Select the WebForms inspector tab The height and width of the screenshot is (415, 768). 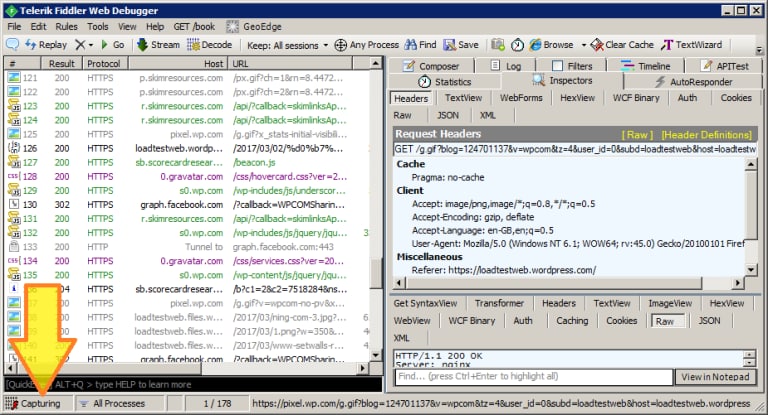tap(521, 98)
